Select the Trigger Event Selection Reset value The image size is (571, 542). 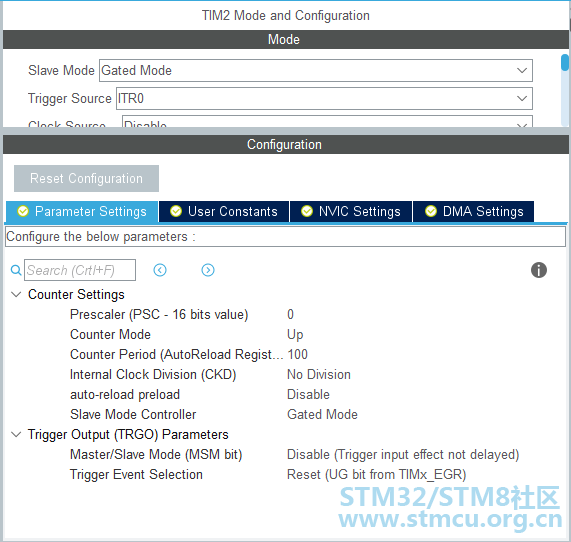point(377,475)
